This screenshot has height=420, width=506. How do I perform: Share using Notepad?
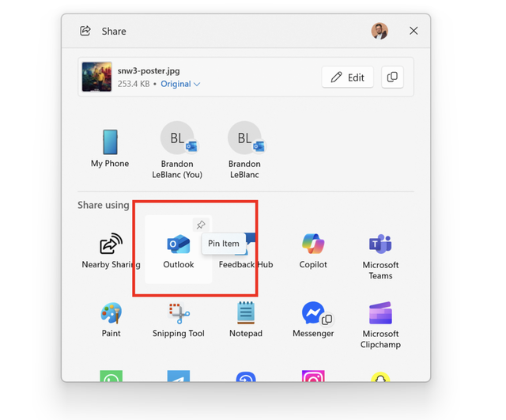coord(246,320)
